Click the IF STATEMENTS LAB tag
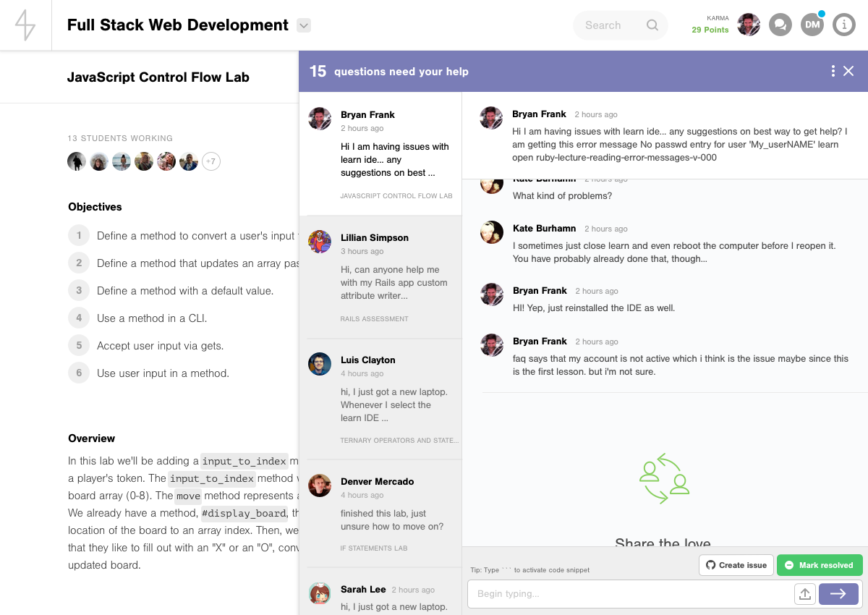868x615 pixels. click(x=374, y=548)
